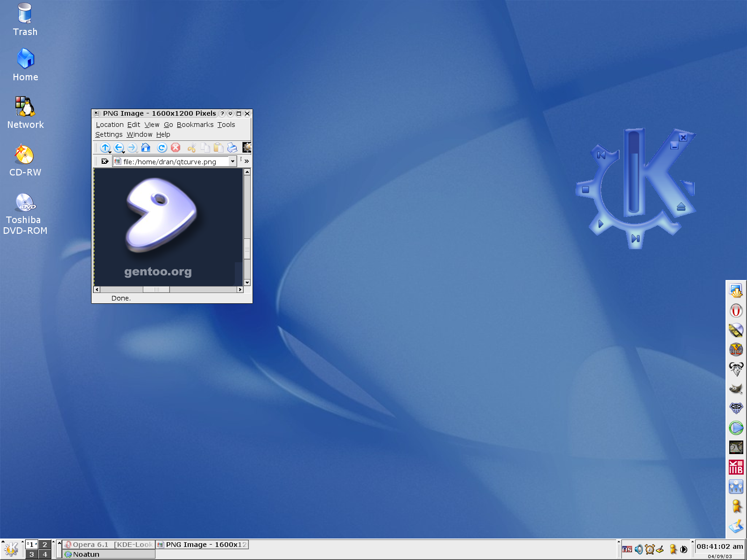Print the image with the printer icon
747x560 pixels.
(x=232, y=148)
